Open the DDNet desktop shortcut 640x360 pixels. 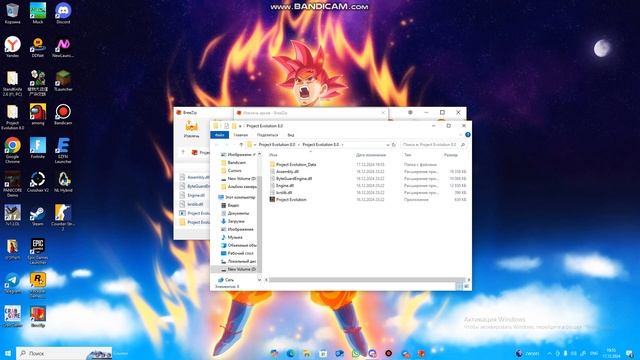coord(38,47)
